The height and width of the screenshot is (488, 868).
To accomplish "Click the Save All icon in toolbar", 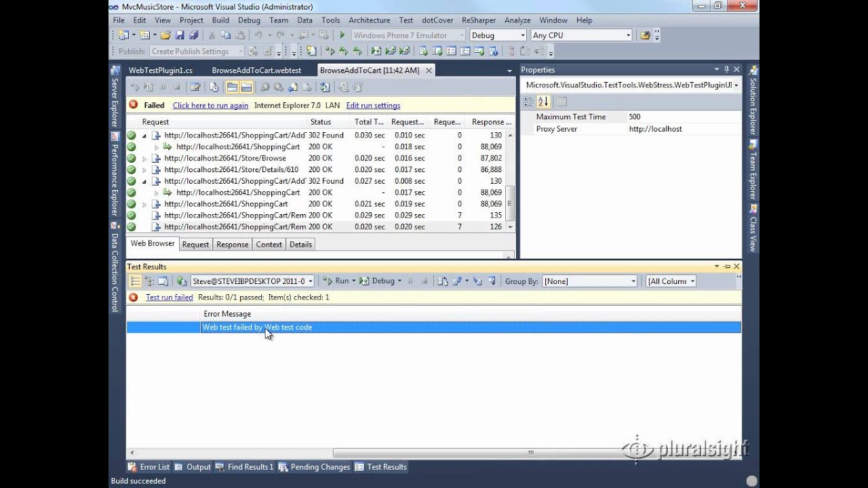I will 194,35.
